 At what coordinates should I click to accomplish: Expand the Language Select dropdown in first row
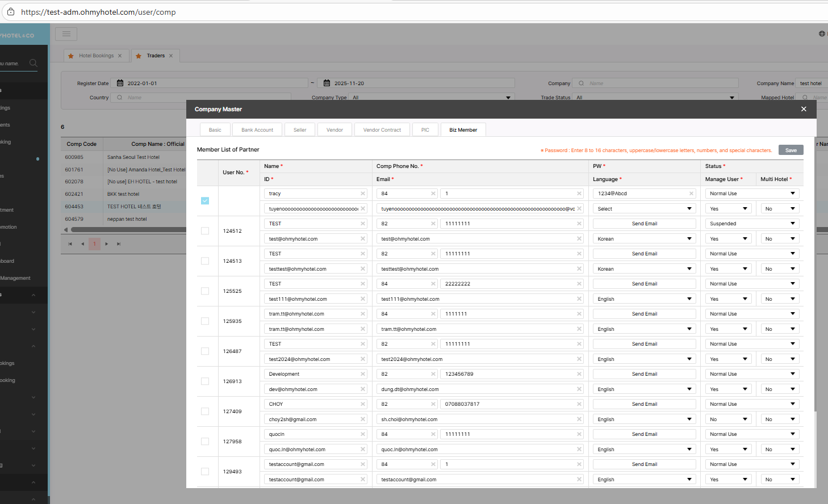[x=644, y=209]
